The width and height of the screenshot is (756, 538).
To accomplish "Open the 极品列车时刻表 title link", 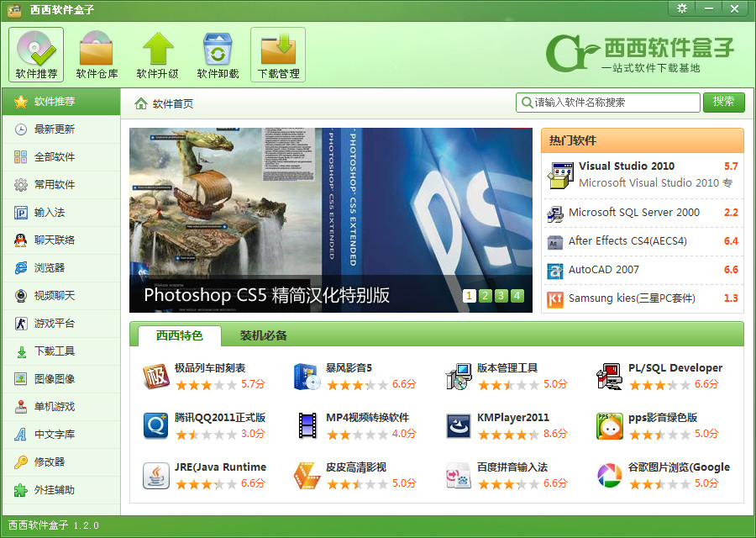I will [210, 368].
